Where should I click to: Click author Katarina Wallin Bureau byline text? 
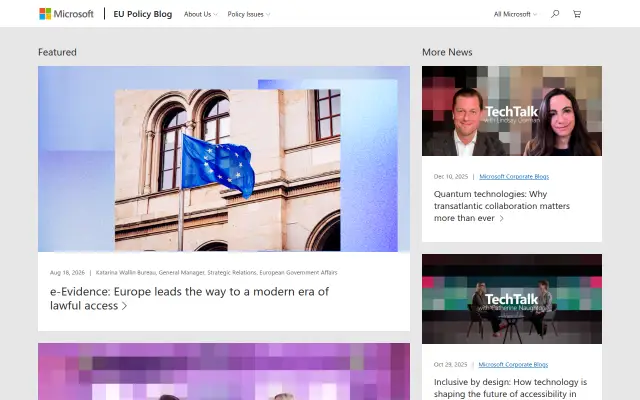point(216,273)
